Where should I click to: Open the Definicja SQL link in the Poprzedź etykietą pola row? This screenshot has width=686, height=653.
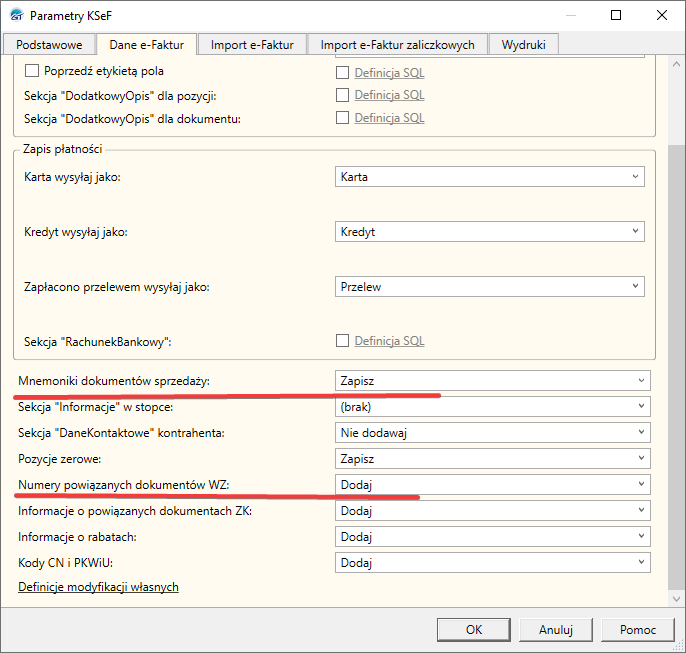point(389,73)
